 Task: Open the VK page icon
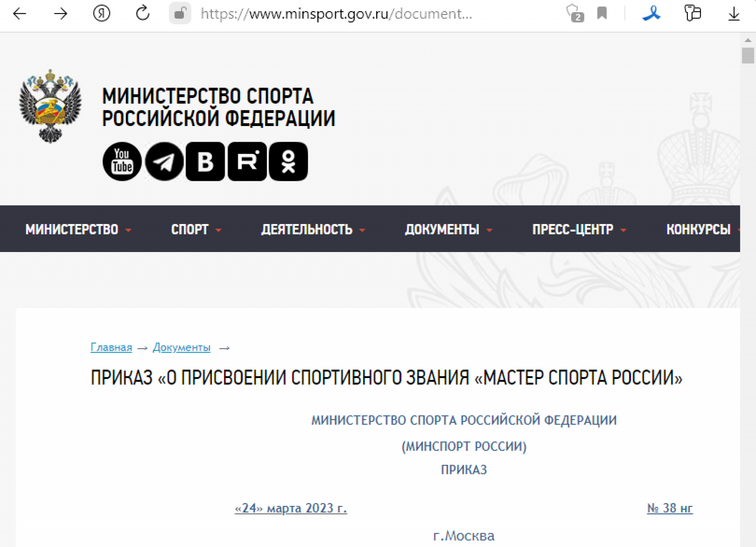click(205, 161)
